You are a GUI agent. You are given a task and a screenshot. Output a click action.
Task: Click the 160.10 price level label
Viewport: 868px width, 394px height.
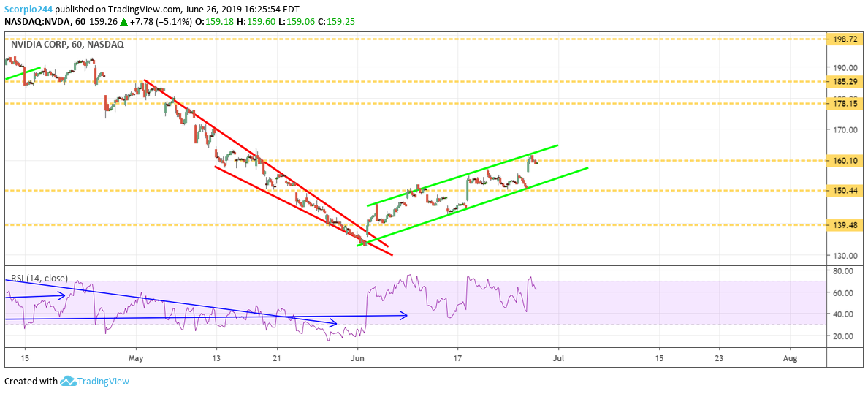(x=845, y=161)
